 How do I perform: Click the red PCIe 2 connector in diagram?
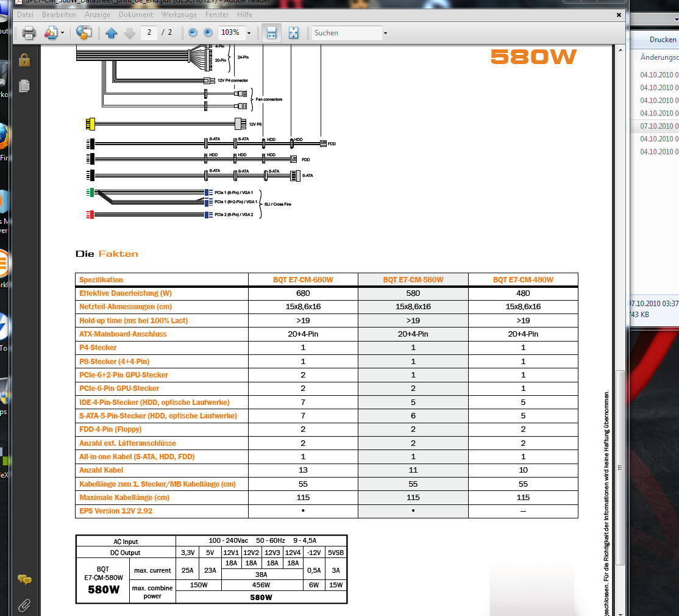click(90, 215)
